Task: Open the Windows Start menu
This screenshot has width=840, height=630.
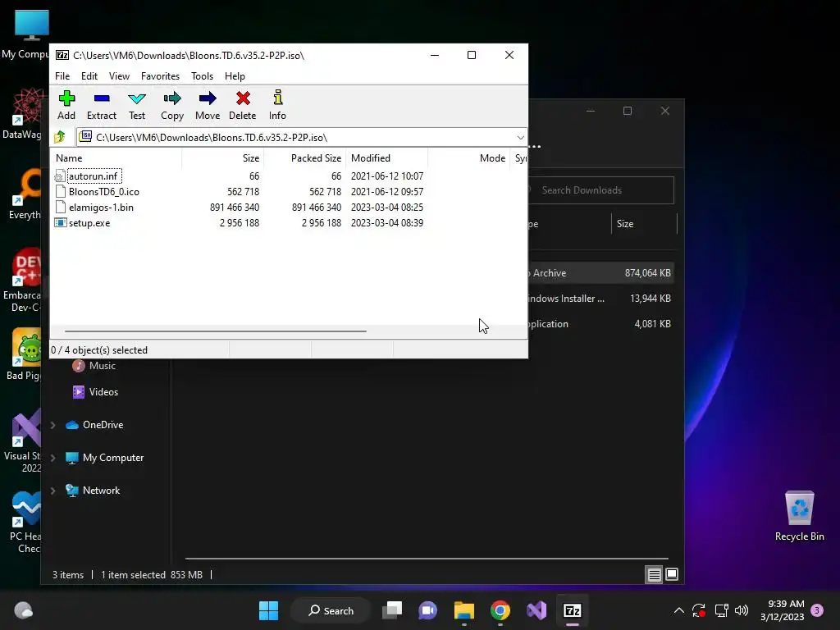Action: click(x=268, y=610)
